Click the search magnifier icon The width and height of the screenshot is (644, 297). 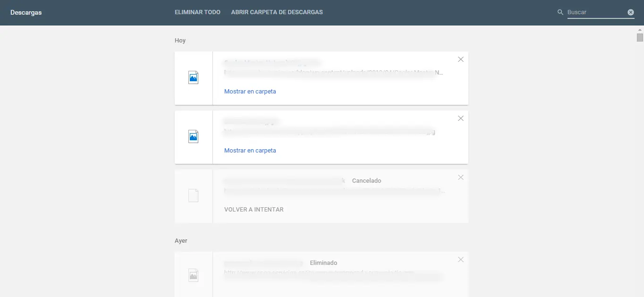pos(560,12)
